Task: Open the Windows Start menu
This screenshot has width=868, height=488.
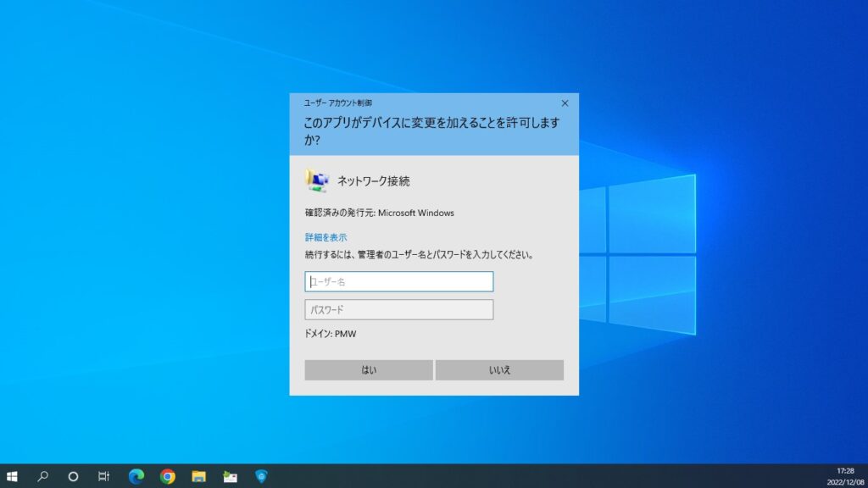Action: pyautogui.click(x=12, y=476)
